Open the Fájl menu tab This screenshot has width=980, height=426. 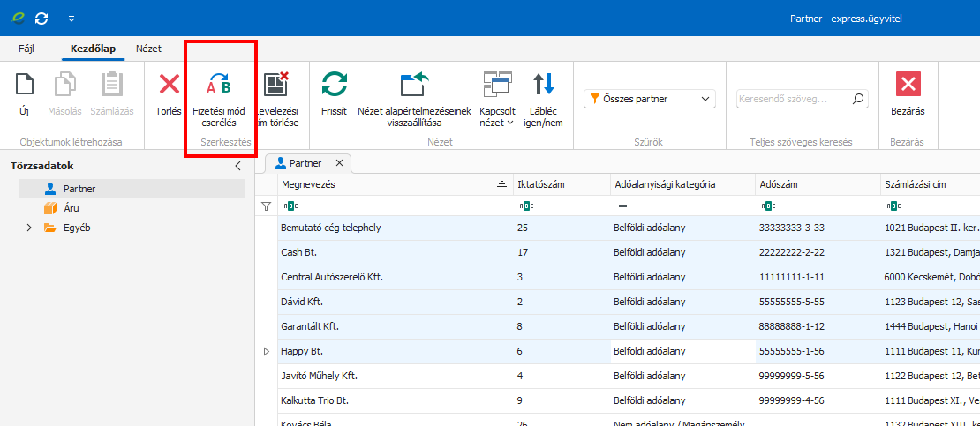[26, 49]
